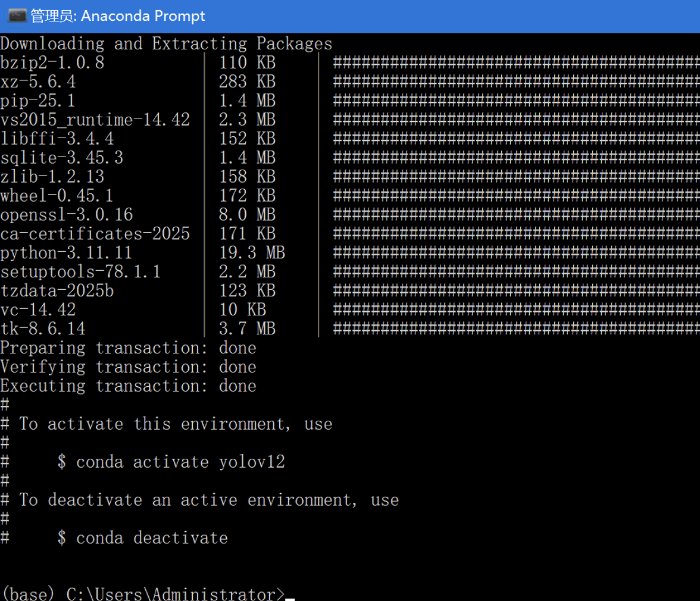Viewport: 700px width, 601px height.
Task: Click the size value '152 KB'
Action: point(248,139)
